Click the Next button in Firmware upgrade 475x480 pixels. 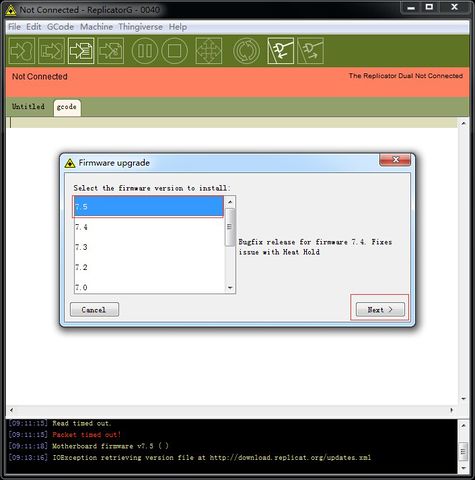click(x=380, y=310)
